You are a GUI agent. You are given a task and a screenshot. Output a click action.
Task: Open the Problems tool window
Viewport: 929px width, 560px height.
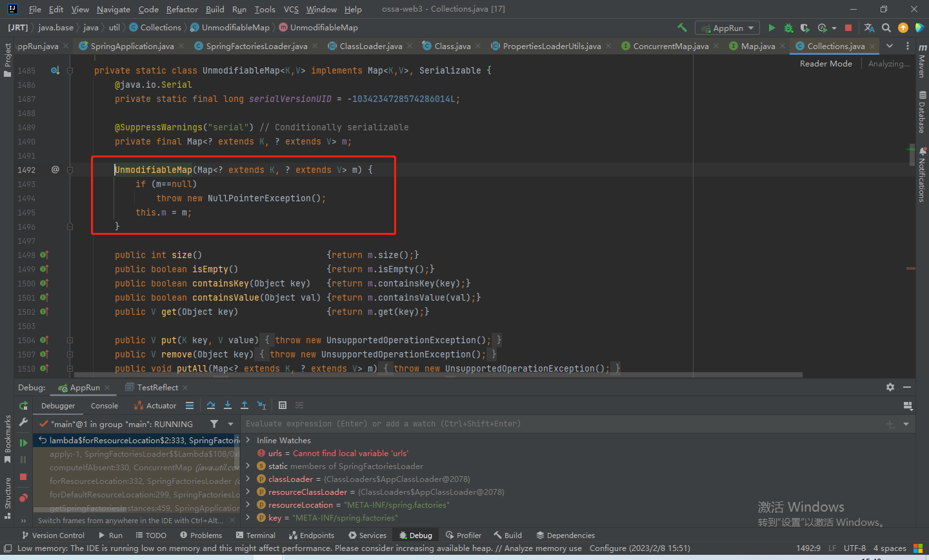(201, 535)
